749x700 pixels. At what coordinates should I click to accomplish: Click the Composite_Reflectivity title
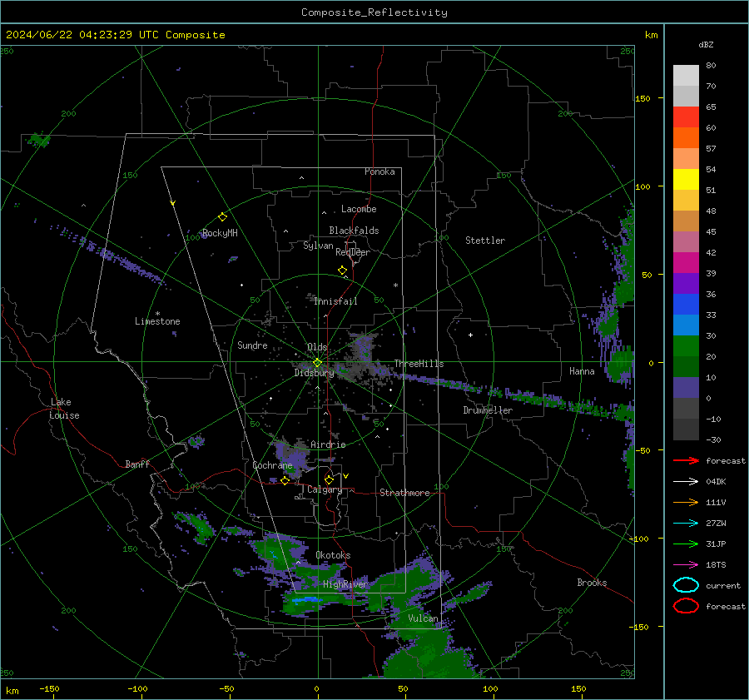click(374, 12)
